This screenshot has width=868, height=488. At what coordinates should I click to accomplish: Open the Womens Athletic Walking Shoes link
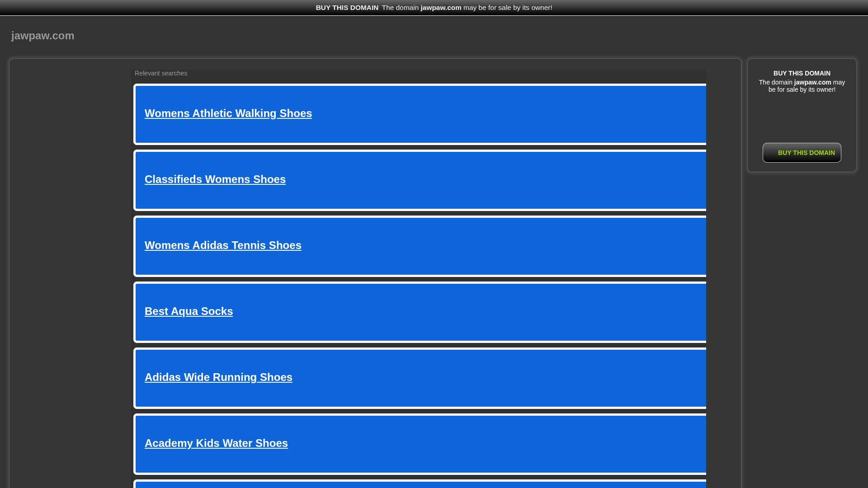coord(228,113)
